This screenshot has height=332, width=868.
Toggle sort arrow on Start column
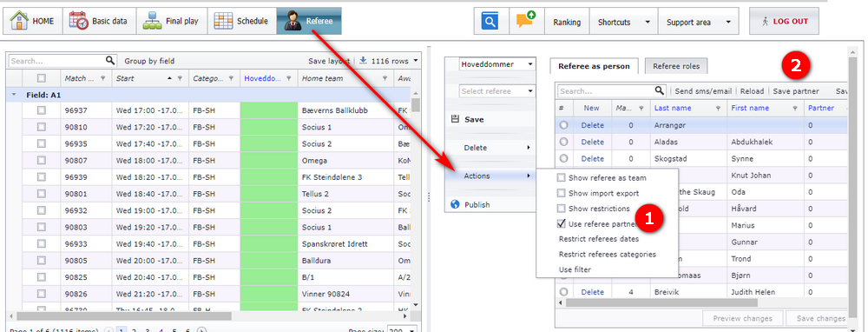coord(170,79)
